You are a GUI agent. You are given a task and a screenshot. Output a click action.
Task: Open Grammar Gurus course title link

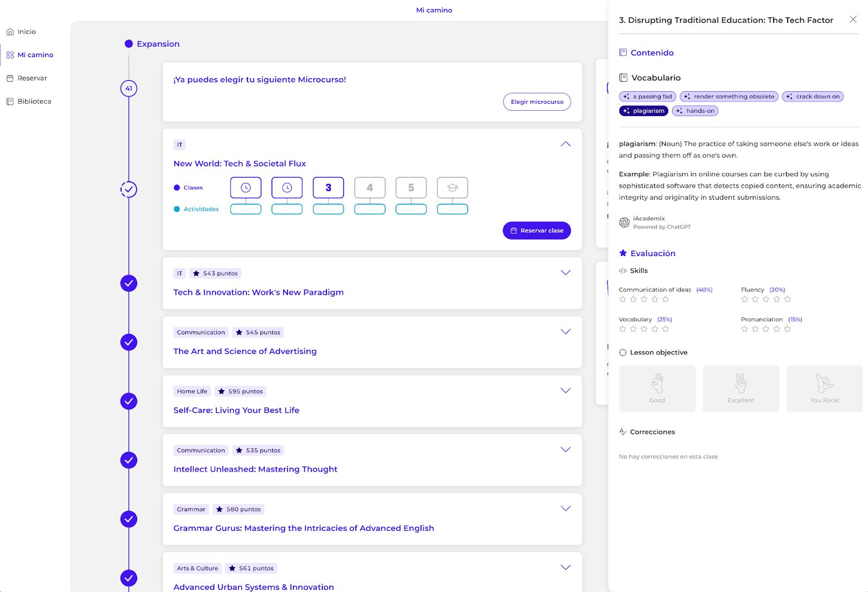coord(304,529)
